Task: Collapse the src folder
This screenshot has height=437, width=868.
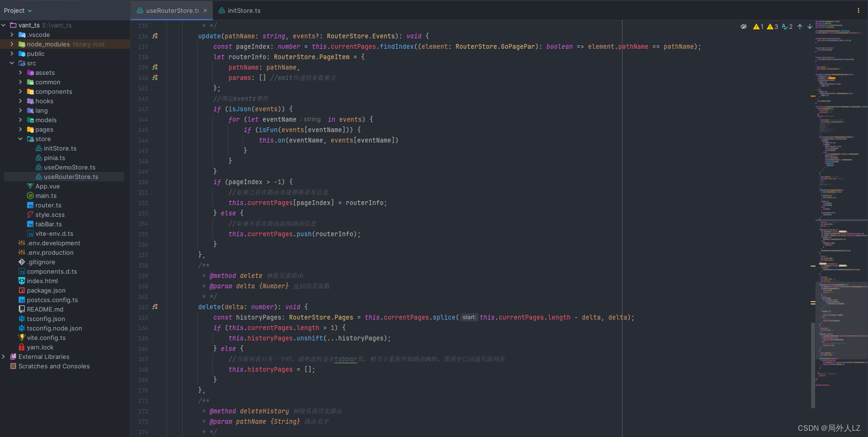Action: [x=12, y=63]
